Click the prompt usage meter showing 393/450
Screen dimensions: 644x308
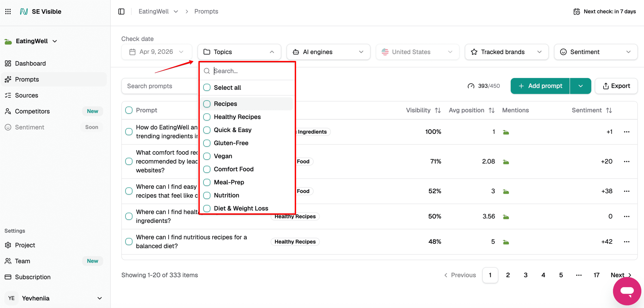click(483, 86)
